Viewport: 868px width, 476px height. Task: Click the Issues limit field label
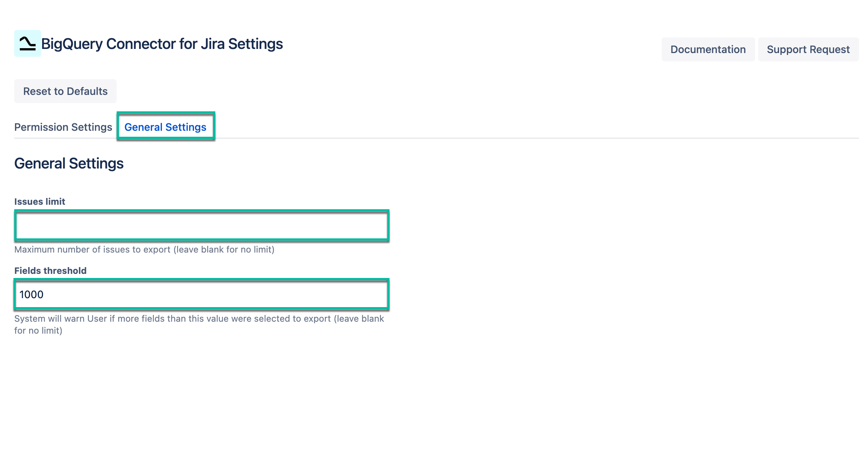pos(39,201)
